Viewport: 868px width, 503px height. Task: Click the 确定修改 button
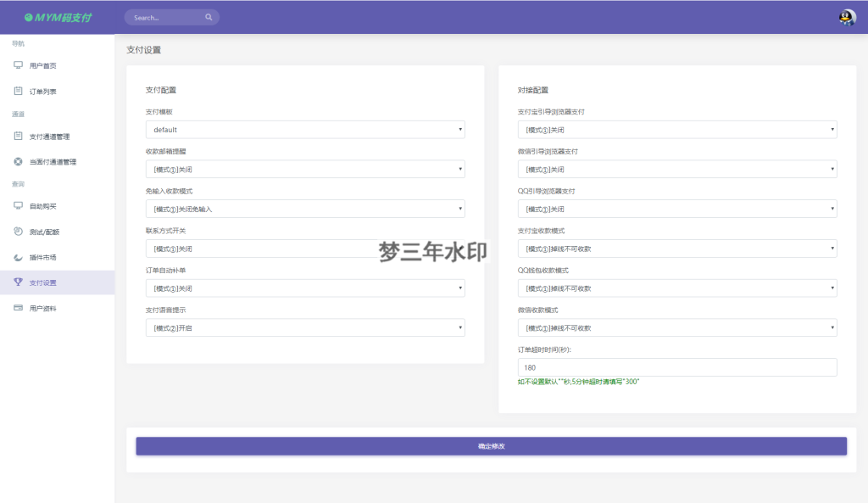491,446
